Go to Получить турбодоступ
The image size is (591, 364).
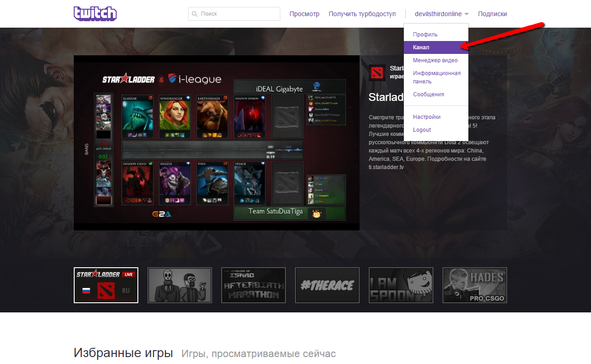[x=362, y=14]
